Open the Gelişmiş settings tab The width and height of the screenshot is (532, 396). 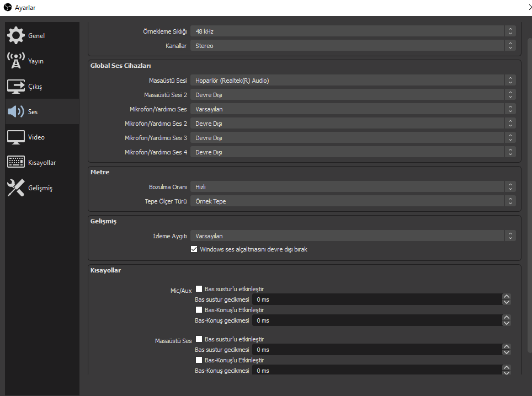click(x=42, y=188)
